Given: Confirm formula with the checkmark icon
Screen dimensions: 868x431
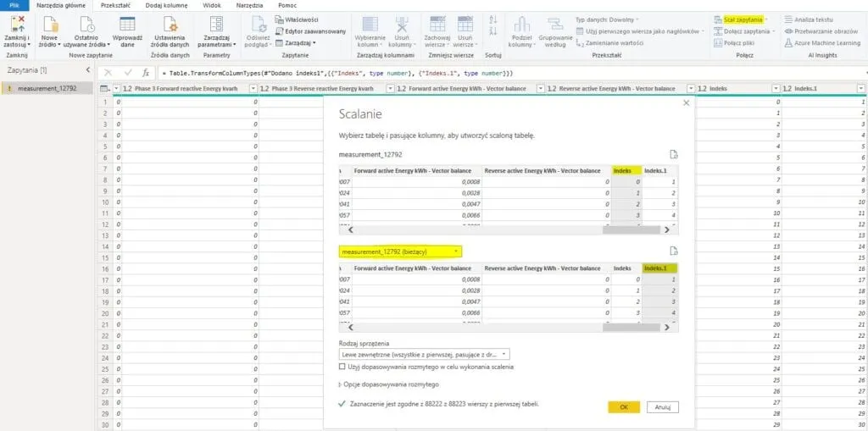Looking at the screenshot, I should pyautogui.click(x=128, y=73).
